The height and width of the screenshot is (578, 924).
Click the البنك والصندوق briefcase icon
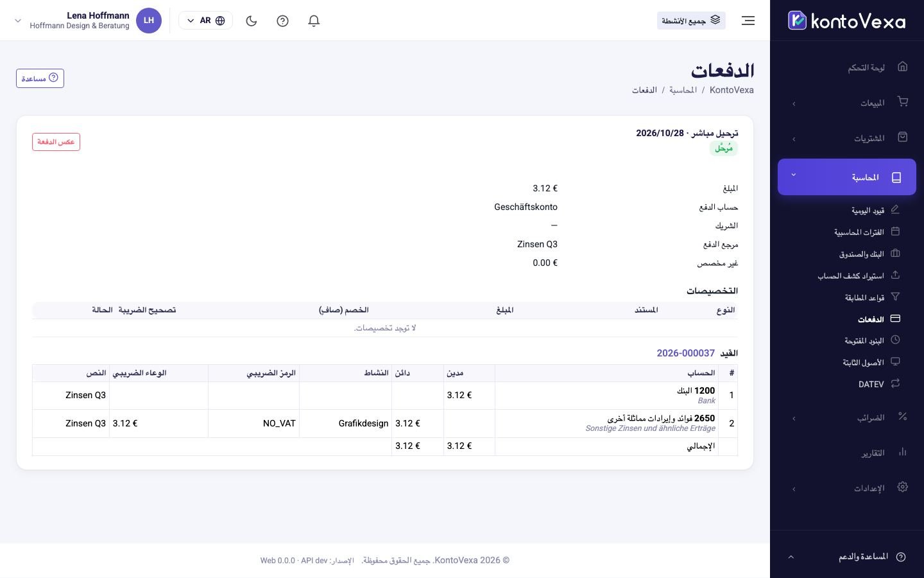[x=895, y=253]
